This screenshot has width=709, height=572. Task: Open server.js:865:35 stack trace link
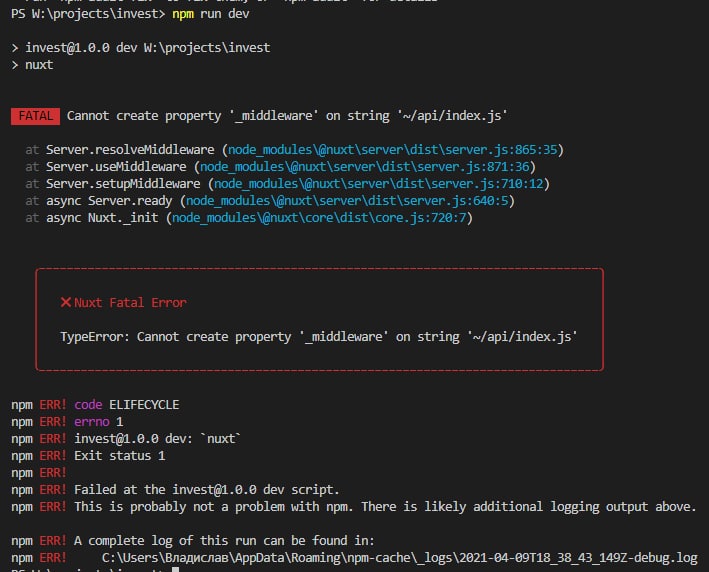click(x=392, y=150)
